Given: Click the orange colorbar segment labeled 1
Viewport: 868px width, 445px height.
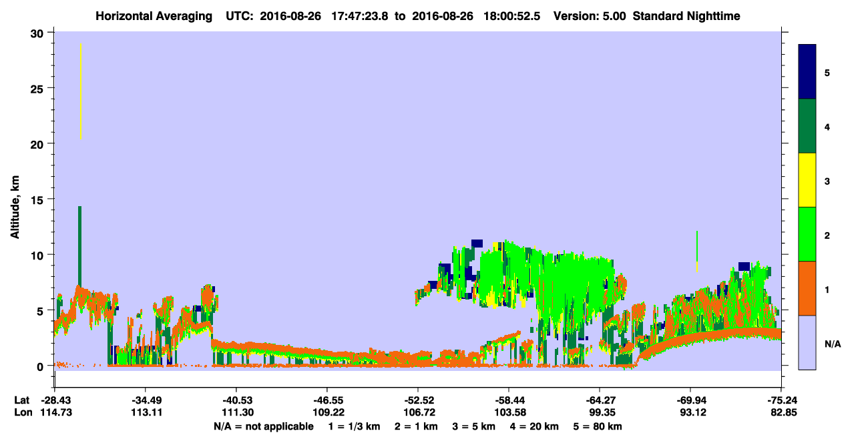Looking at the screenshot, I should pyautogui.click(x=807, y=288).
